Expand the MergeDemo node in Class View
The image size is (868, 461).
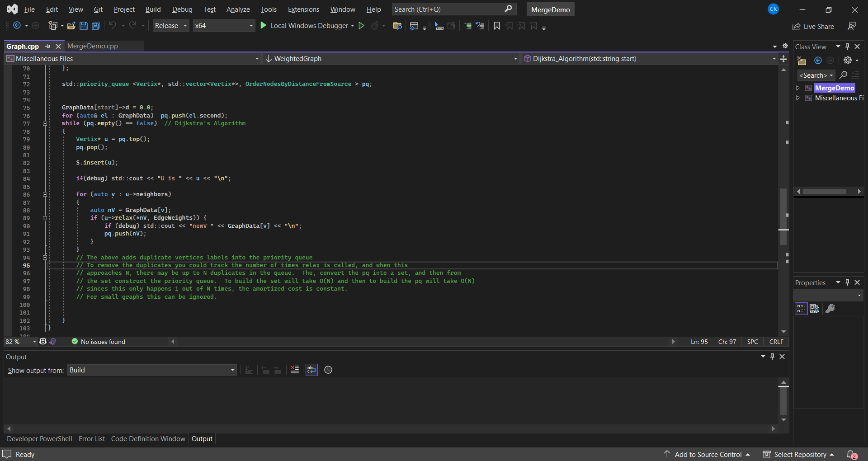(x=798, y=88)
